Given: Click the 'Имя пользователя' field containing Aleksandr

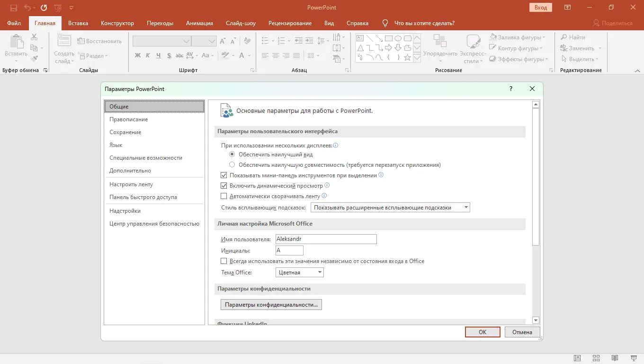Looking at the screenshot, I should (x=326, y=239).
